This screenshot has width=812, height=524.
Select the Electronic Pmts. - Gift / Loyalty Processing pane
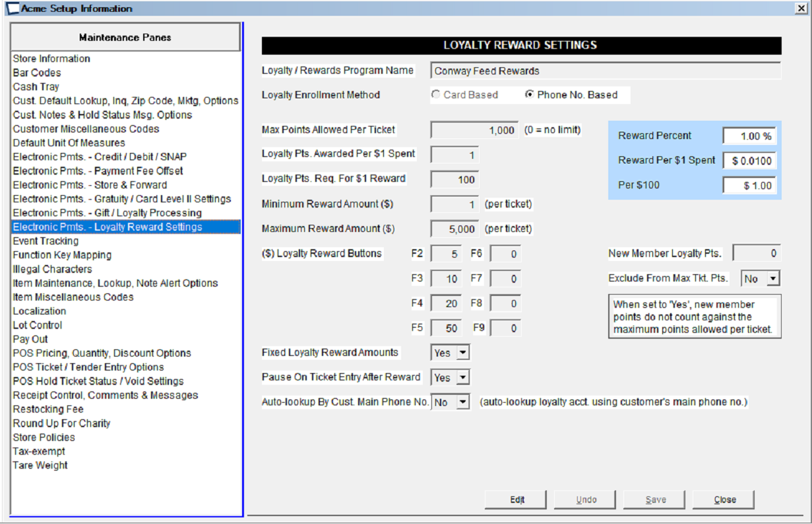coord(107,213)
